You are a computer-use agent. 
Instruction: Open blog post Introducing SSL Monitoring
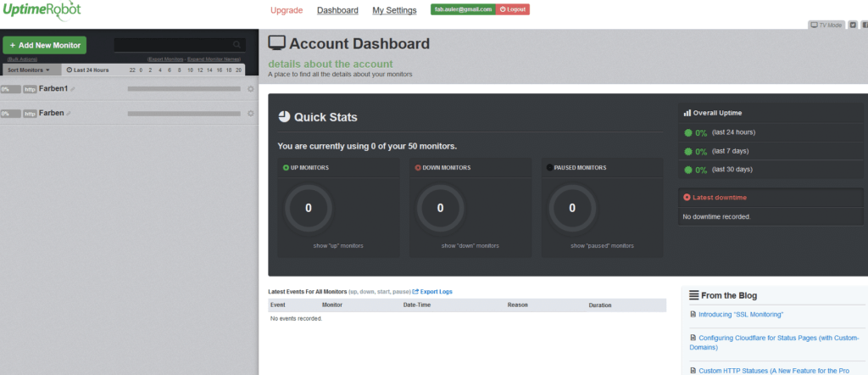[x=741, y=315]
